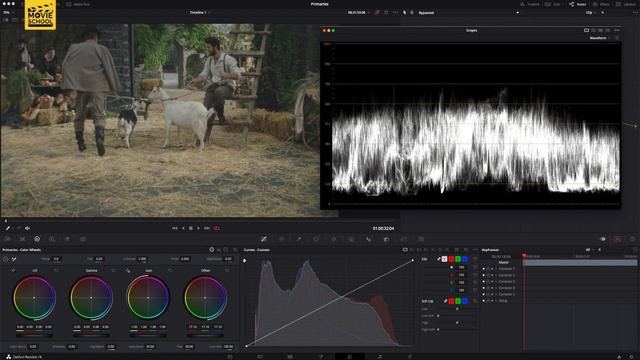Switch to the Edit page tab
640x360 pixels.
pos(290,357)
